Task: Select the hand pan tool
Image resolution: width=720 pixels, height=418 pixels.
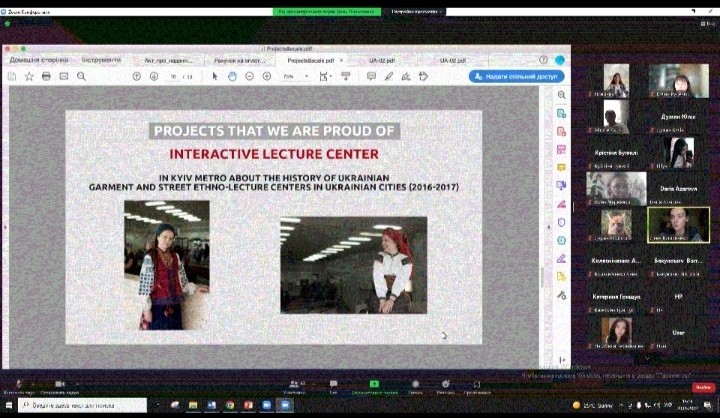Action: pyautogui.click(x=233, y=76)
